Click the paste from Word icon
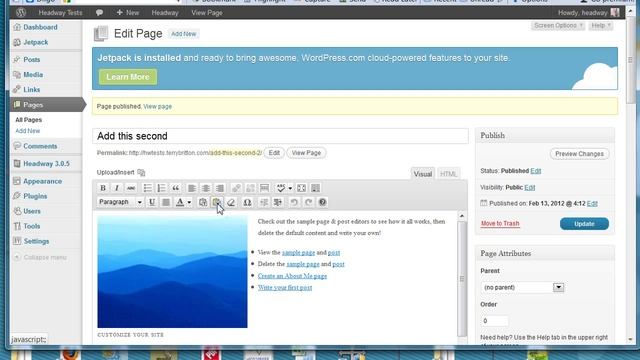The image size is (640, 360). (x=217, y=202)
